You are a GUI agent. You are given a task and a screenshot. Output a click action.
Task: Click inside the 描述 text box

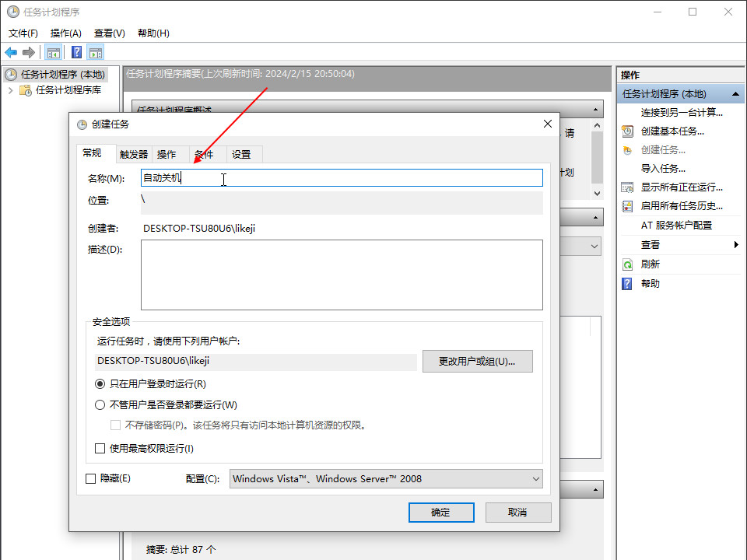click(x=341, y=275)
